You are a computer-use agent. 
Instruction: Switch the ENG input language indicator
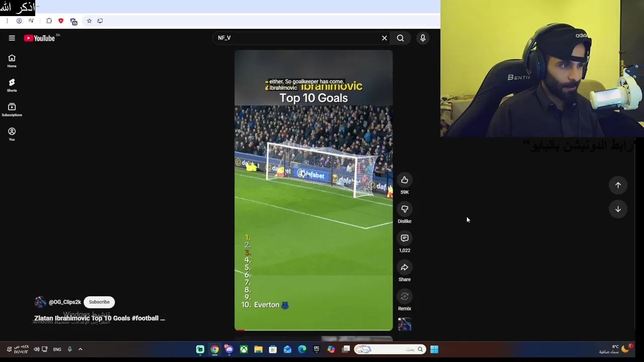tap(57, 349)
